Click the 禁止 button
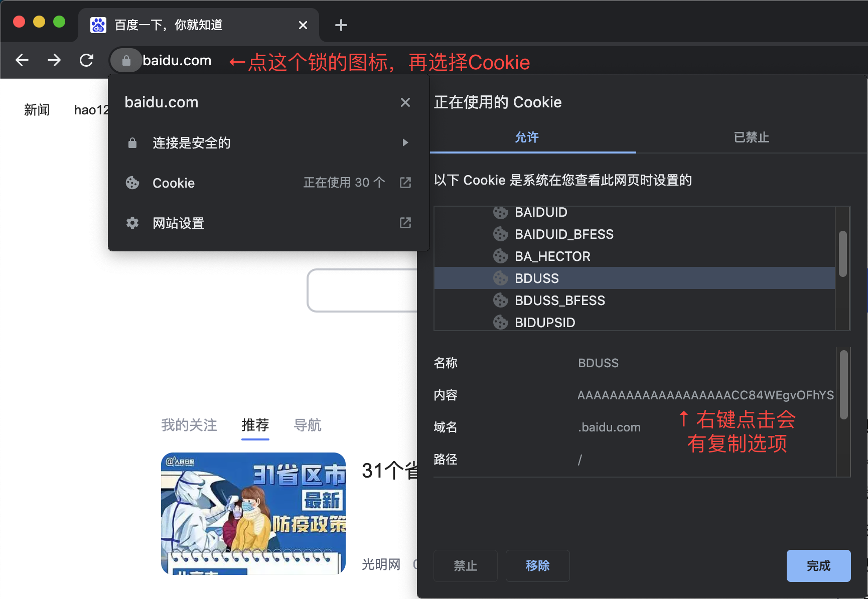Viewport: 868px width, 599px height. [x=466, y=566]
